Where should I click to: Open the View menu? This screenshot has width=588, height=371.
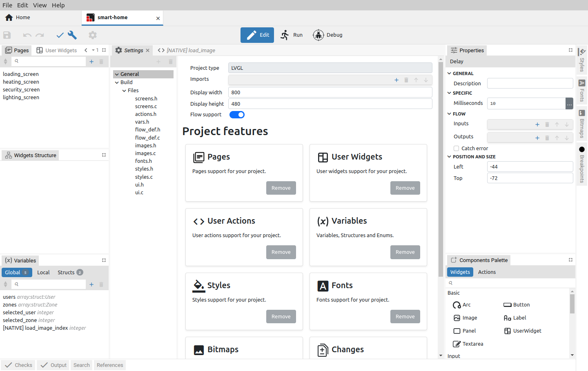pos(40,5)
